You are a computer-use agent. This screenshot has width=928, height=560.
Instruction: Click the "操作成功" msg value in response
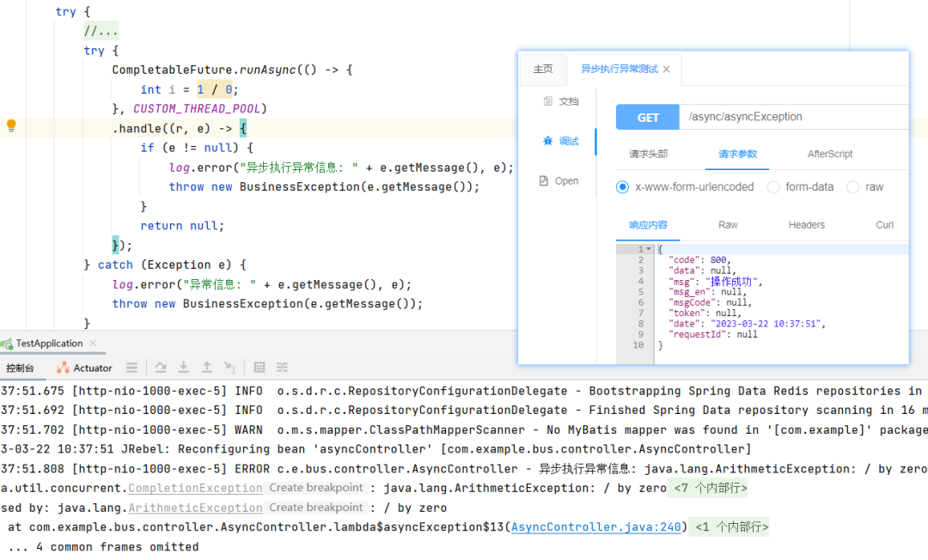[731, 282]
